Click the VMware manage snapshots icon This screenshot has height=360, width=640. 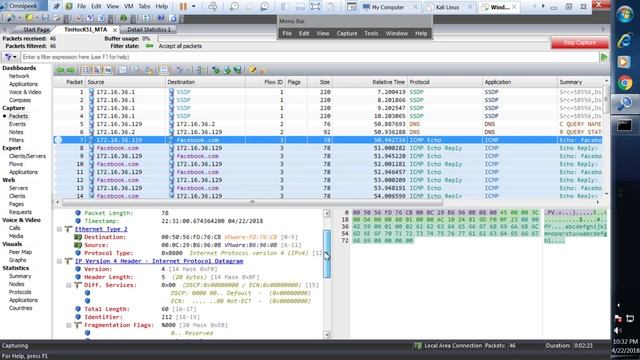coord(264,7)
